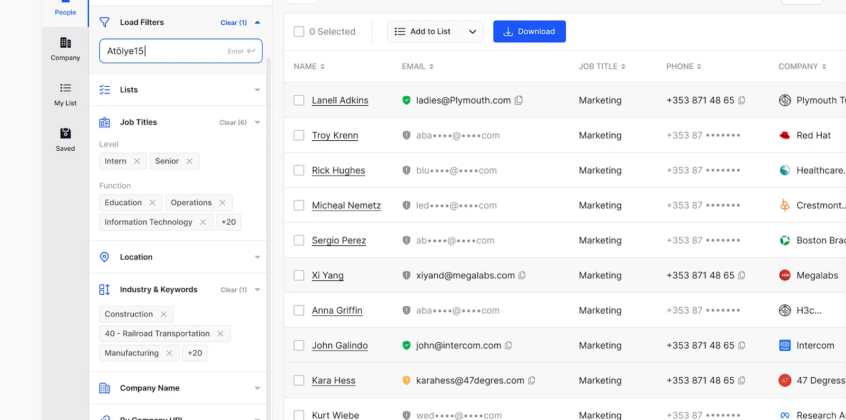Check the select-all checkbox
This screenshot has width=846, height=420.
[x=299, y=32]
